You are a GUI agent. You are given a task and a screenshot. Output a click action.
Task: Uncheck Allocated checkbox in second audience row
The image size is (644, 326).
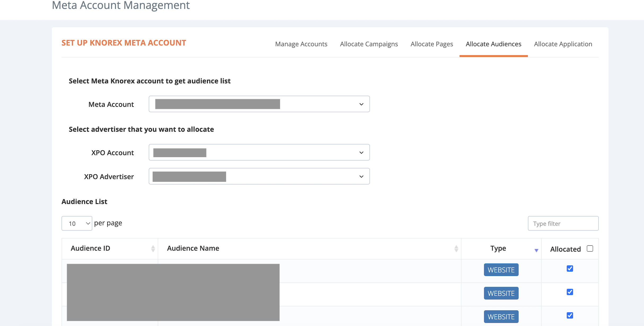pos(570,292)
